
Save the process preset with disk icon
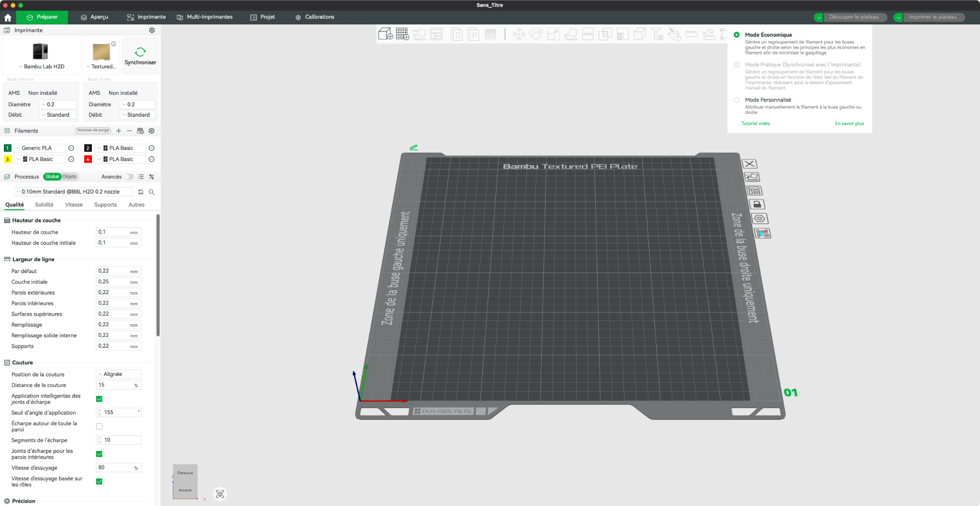[141, 192]
